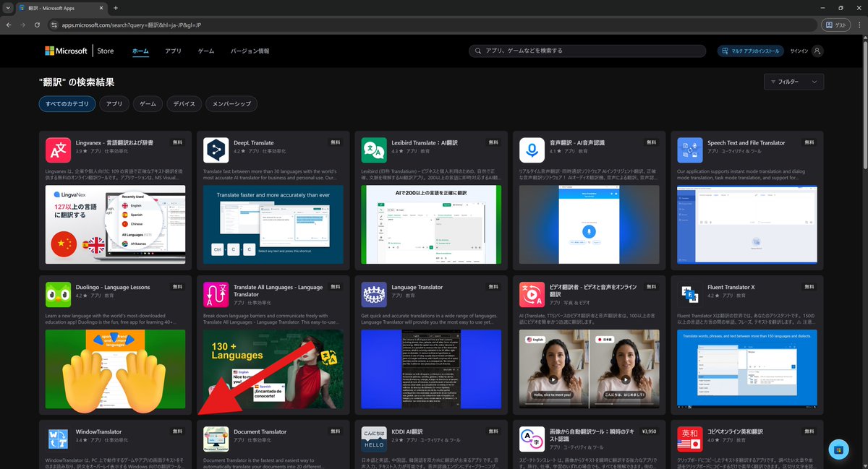Open the フィルター dropdown
This screenshot has height=469, width=868.
tap(793, 82)
